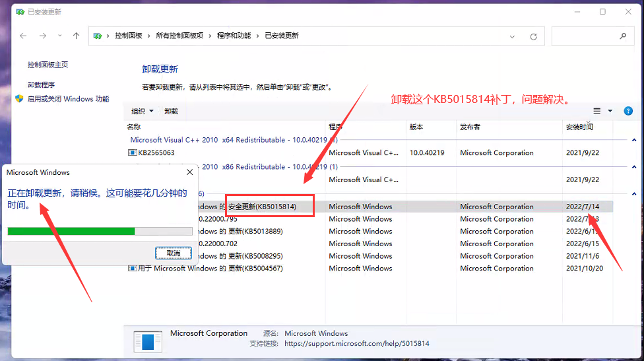Open the 组织 dropdown menu
The width and height of the screenshot is (644, 361).
[x=142, y=112]
